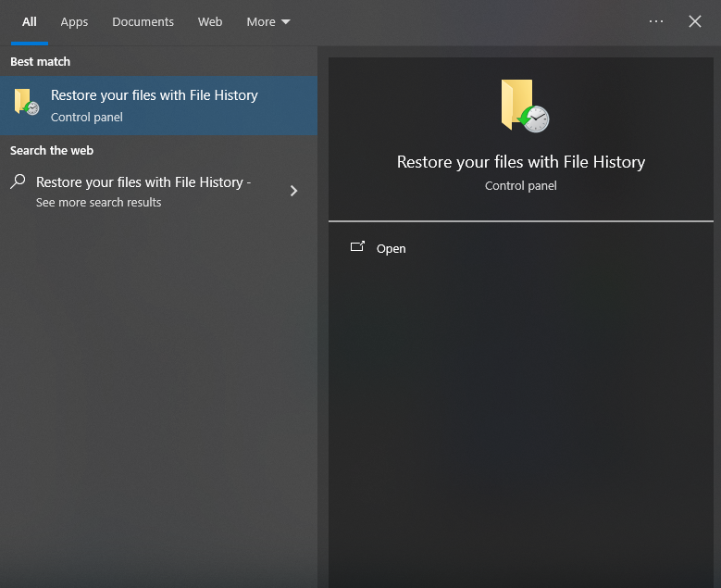The width and height of the screenshot is (721, 588).
Task: Select the Documents tab
Action: 143,21
